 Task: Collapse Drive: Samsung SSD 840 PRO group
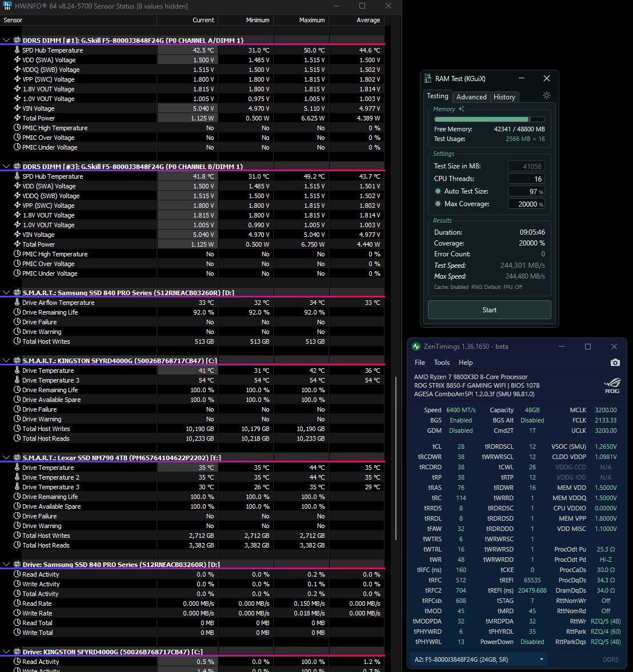(6, 564)
